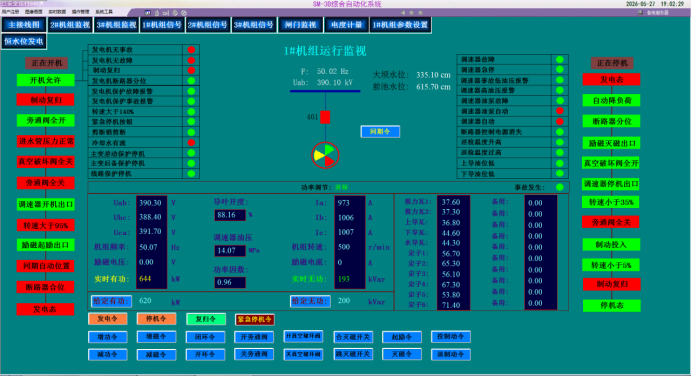This screenshot has width=692, height=376.
Task: Open the 电度计量 tab
Action: coord(346,25)
